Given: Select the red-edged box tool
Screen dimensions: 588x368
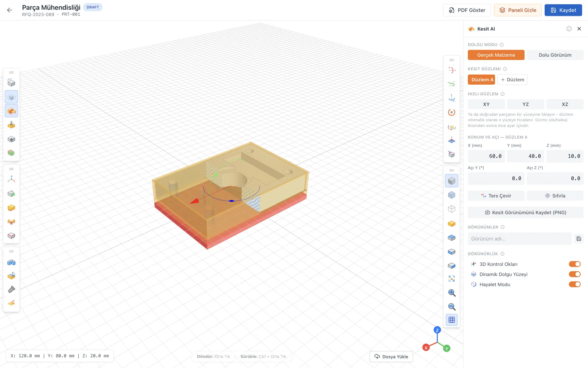Looking at the screenshot, I should point(11,236).
